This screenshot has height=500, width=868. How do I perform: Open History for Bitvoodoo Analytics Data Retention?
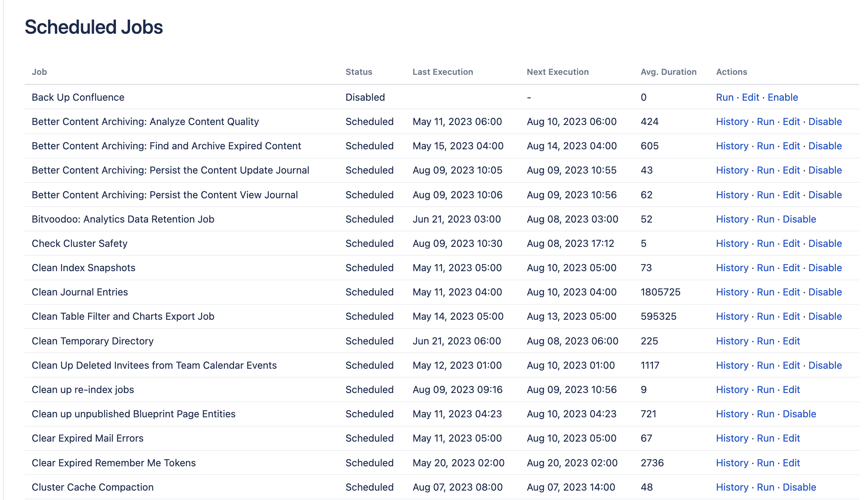(x=732, y=219)
